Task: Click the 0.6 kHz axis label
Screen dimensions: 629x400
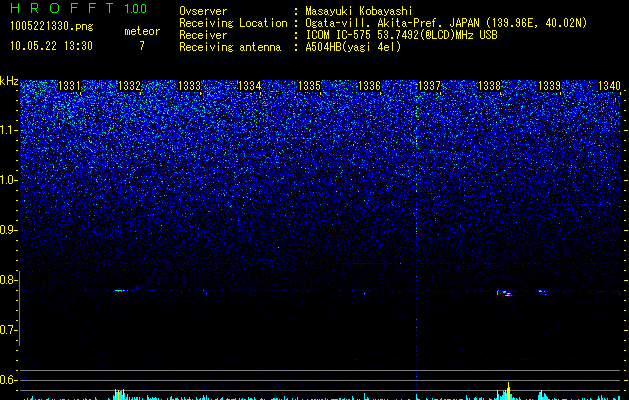Action: 8,380
